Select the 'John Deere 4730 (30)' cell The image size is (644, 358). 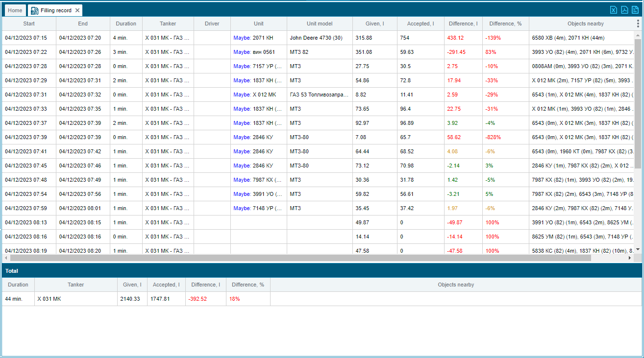(320, 38)
